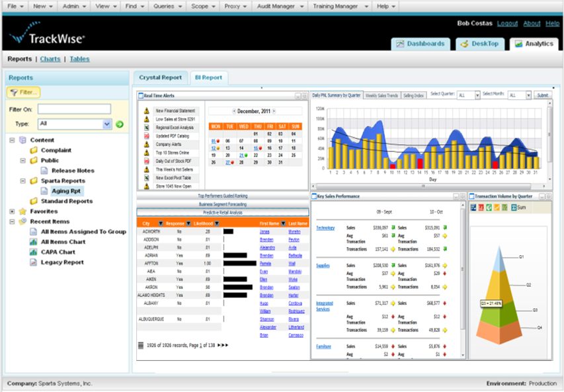Collapse the Content tree node
The width and height of the screenshot is (564, 392).
pyautogui.click(x=13, y=140)
